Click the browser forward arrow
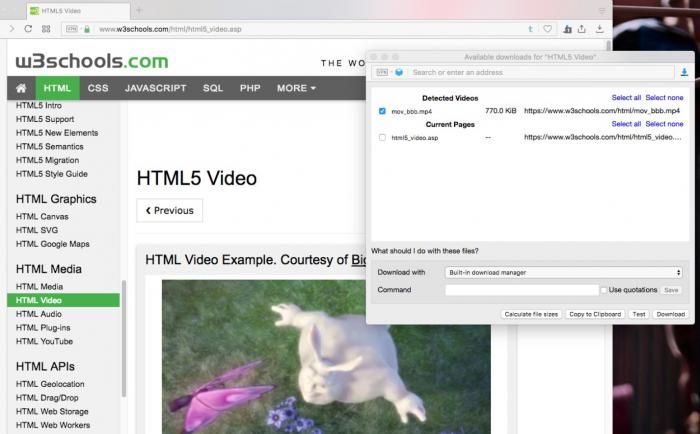 tap(12, 29)
